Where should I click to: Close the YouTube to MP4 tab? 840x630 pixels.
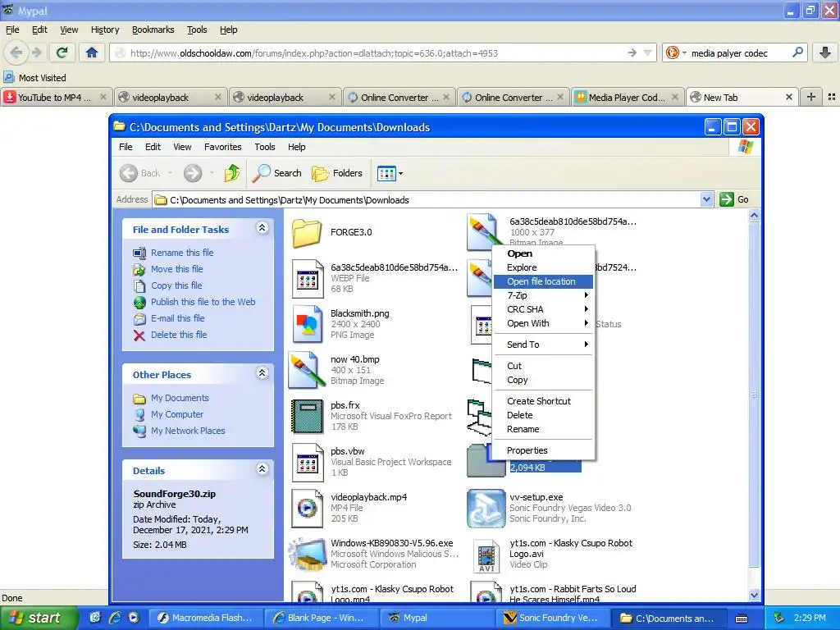point(103,97)
